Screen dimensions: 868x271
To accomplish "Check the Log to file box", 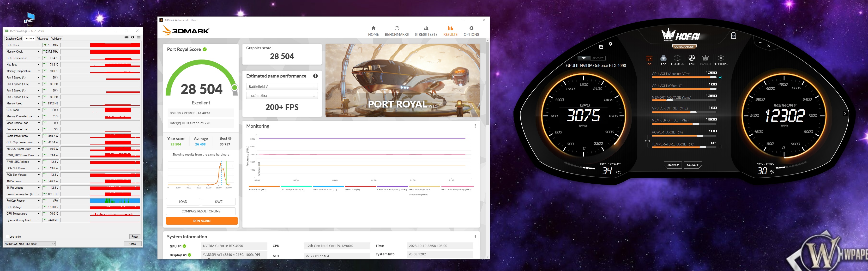I will 8,237.
